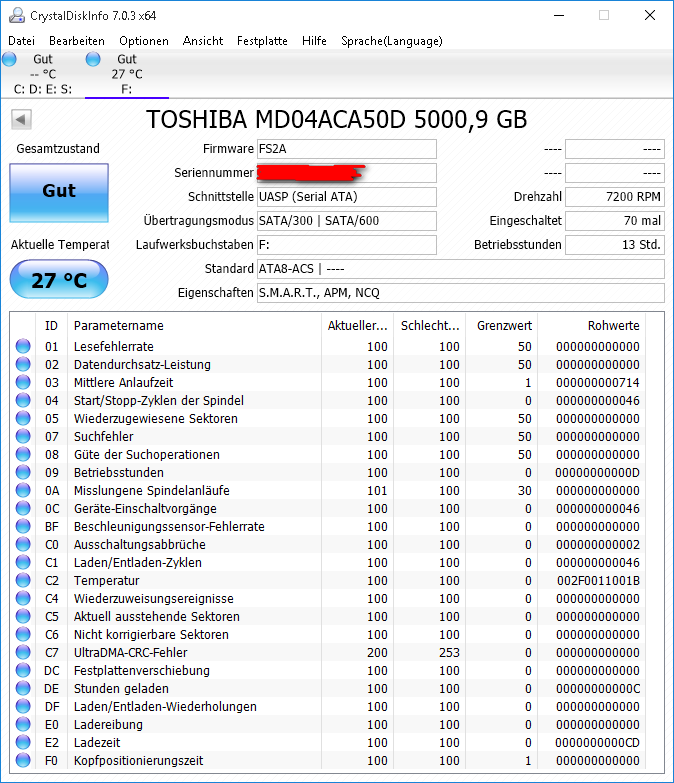This screenshot has width=674, height=783.
Task: Click the status orb for Kopfpositionierungszeit
Action: (23, 761)
